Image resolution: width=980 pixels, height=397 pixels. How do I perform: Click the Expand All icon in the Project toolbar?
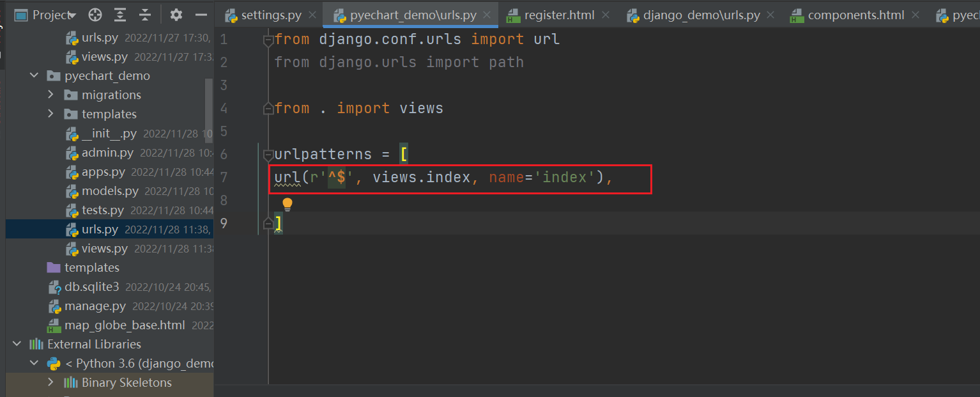pyautogui.click(x=120, y=15)
